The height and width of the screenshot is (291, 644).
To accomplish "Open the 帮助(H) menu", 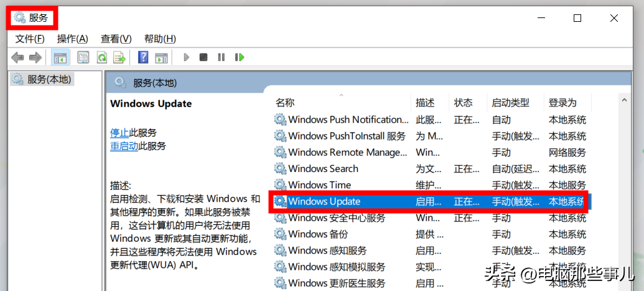I will (x=160, y=39).
